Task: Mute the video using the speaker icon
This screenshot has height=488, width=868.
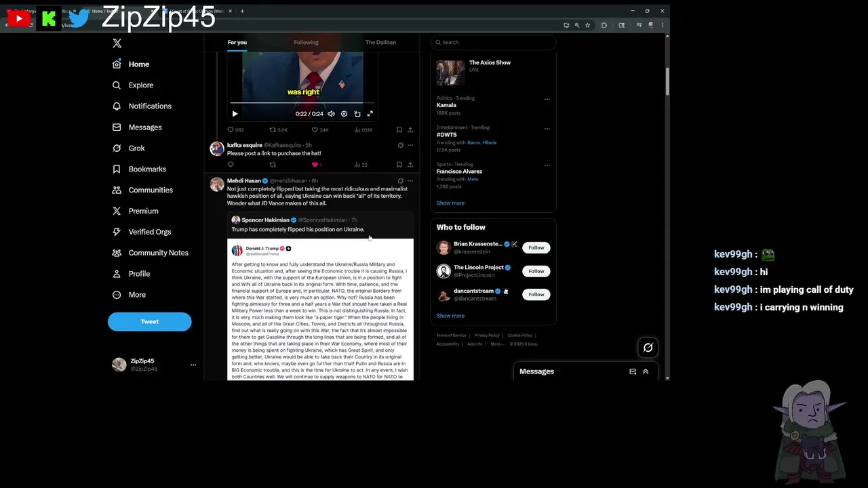Action: pyautogui.click(x=331, y=114)
